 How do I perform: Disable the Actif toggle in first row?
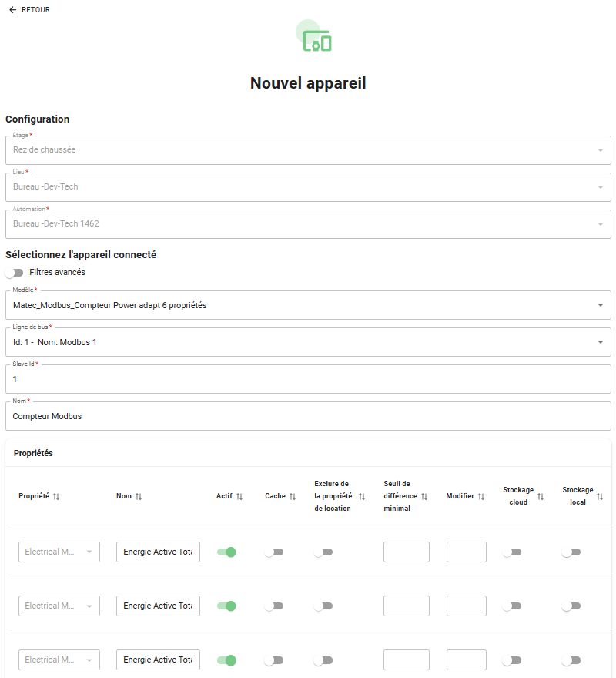226,552
